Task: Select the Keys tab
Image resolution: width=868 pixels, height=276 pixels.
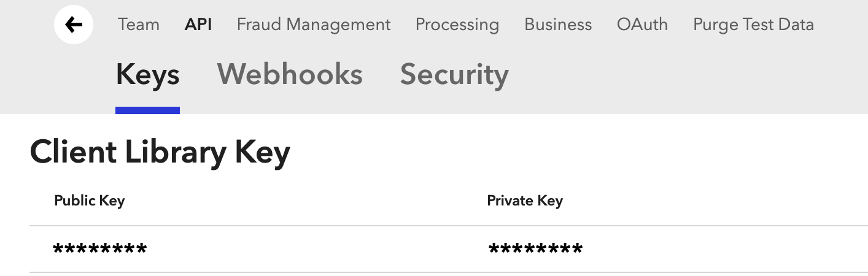Action: tap(147, 75)
